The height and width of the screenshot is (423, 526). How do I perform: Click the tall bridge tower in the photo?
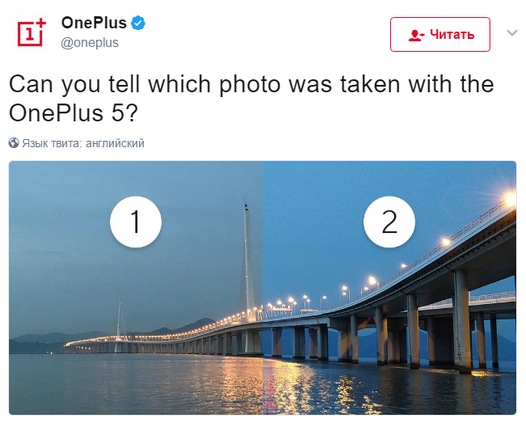248,260
